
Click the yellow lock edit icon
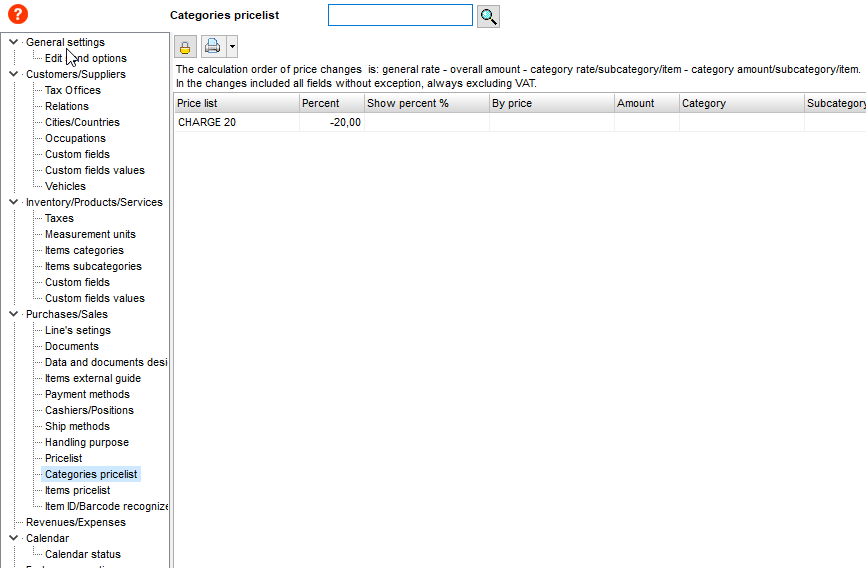coord(185,47)
